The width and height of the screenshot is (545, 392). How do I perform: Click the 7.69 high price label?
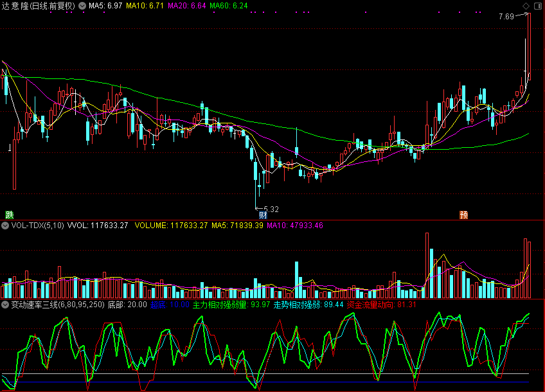pyautogui.click(x=506, y=17)
